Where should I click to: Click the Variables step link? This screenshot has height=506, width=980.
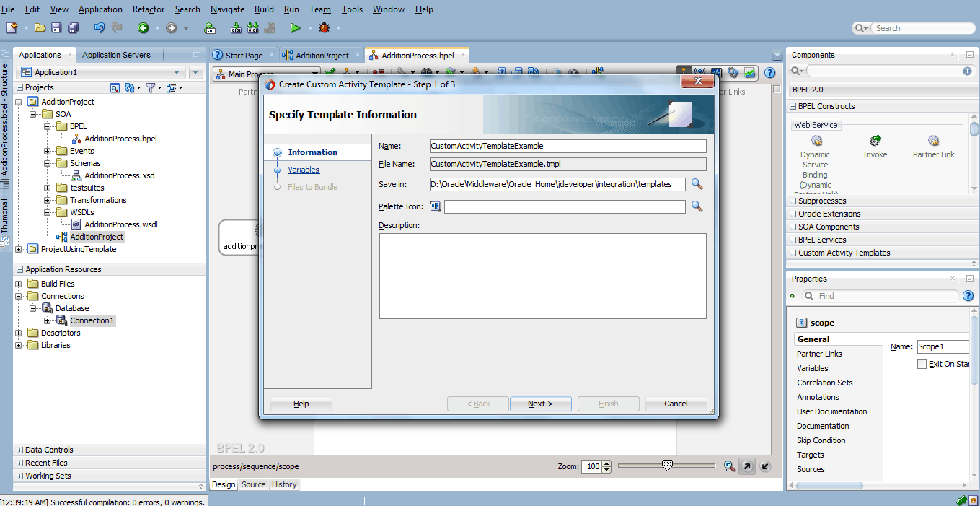pos(304,170)
